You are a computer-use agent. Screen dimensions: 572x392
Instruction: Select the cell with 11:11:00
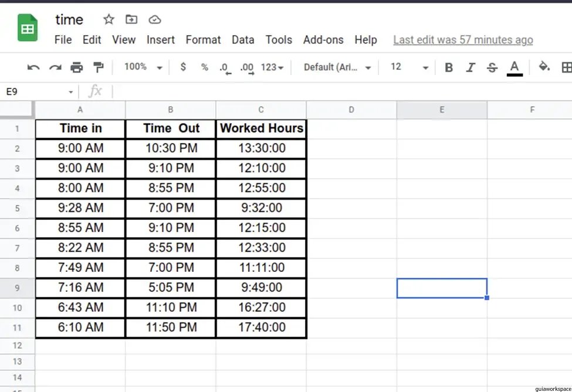coord(261,268)
